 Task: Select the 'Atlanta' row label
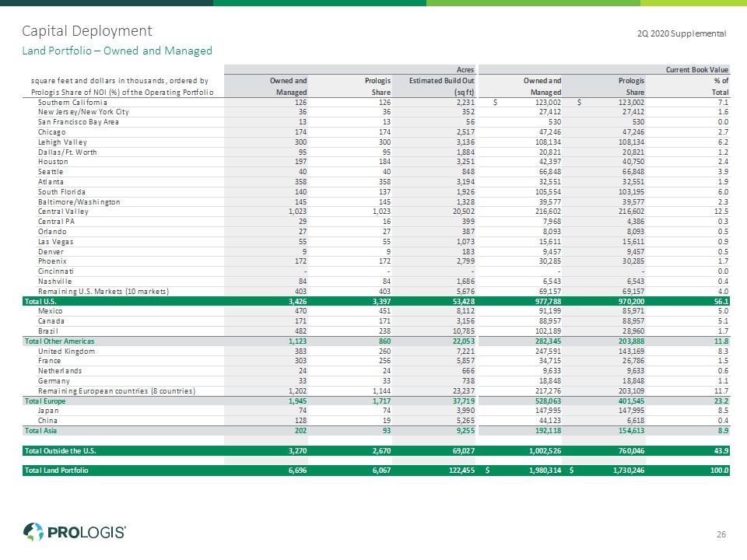click(x=51, y=181)
